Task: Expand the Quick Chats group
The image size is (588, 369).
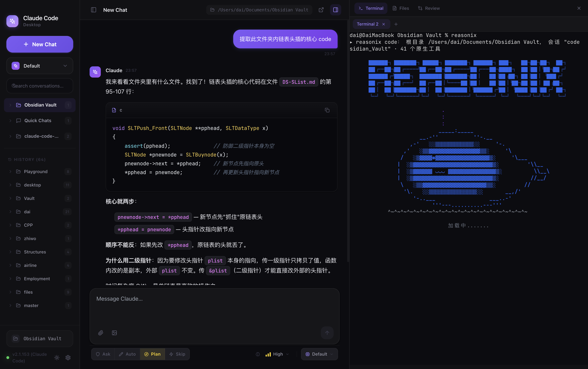Action: [x=10, y=121]
